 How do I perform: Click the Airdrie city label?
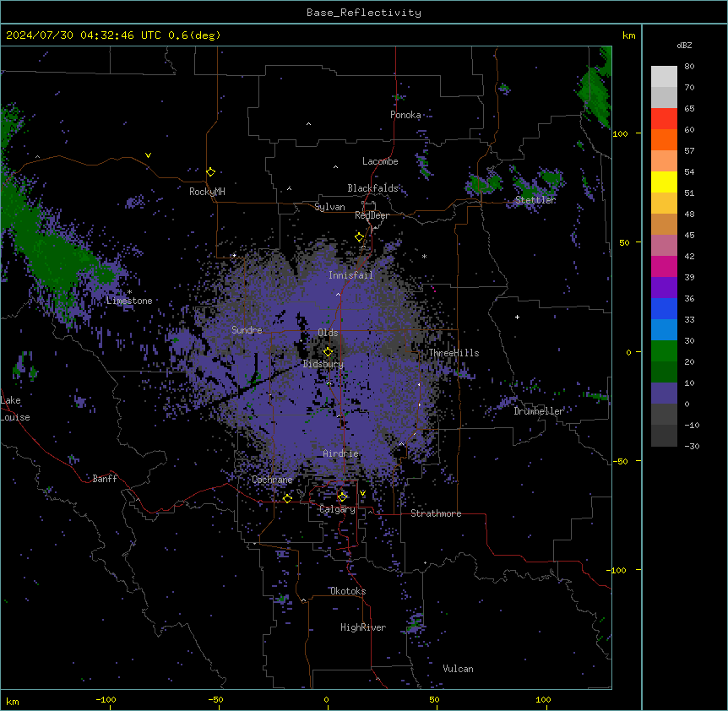point(341,453)
